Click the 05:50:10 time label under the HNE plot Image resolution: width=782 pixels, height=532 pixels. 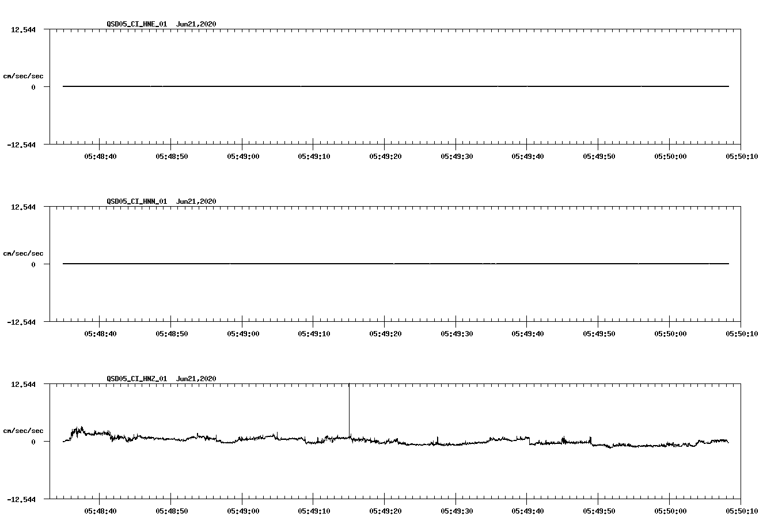741,156
